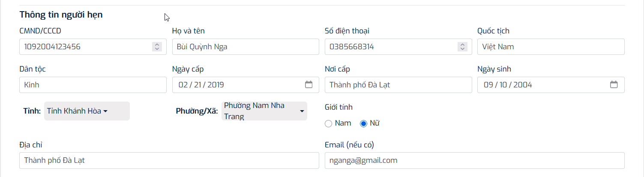Image resolution: width=644 pixels, height=177 pixels.
Task: Select the year 2004 in Ngày sinh date
Action: point(522,85)
